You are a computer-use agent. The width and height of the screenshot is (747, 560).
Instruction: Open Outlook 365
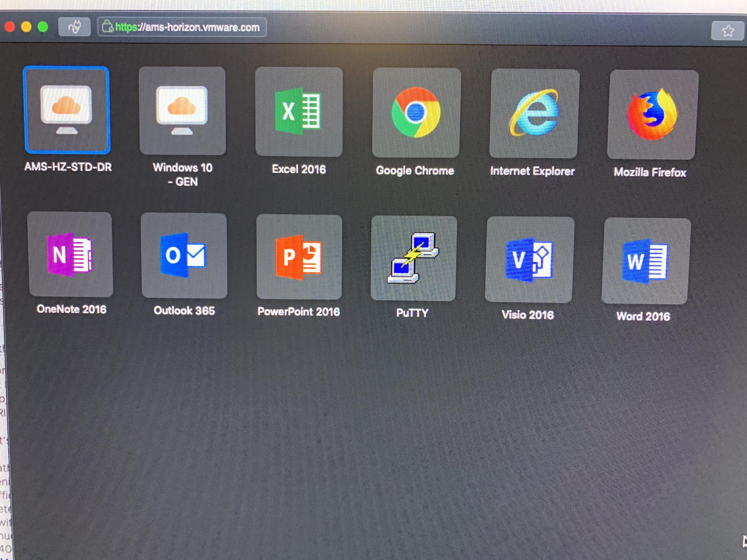click(x=184, y=256)
